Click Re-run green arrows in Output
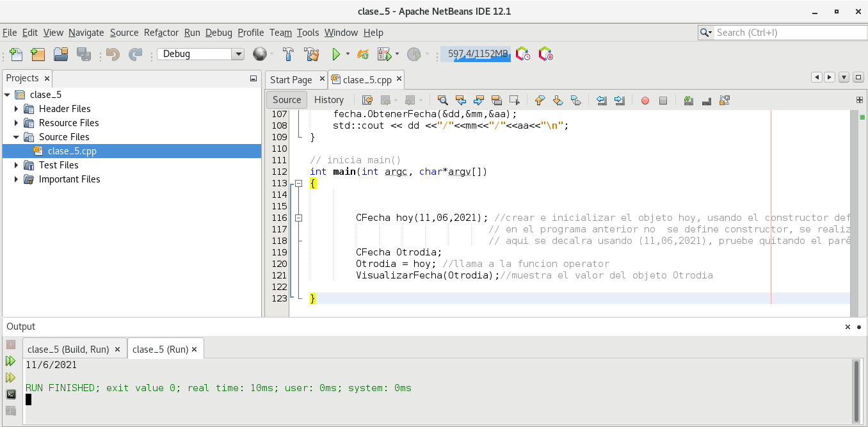This screenshot has height=427, width=868. [x=11, y=361]
